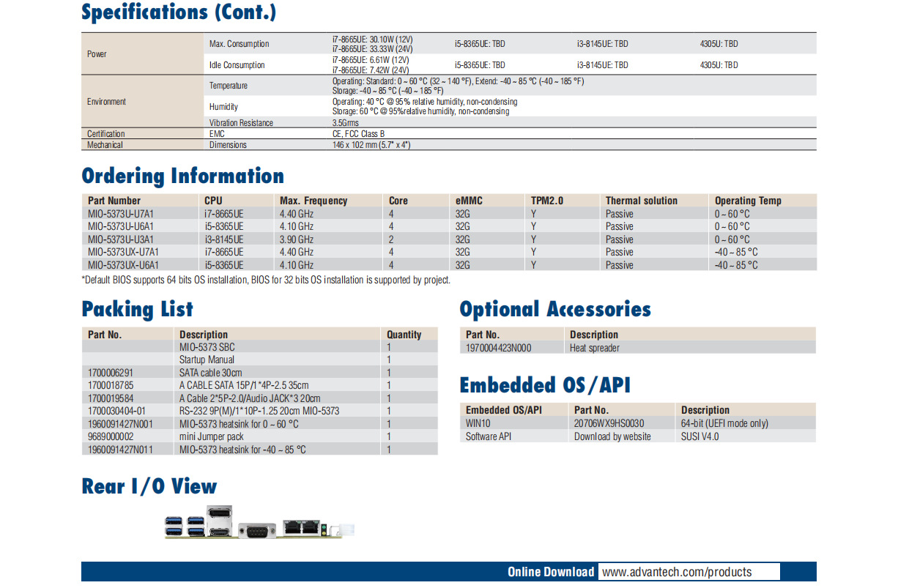Image resolution: width=898 pixels, height=588 pixels.
Task: Click the "SUSI V4.0" description
Action: point(700,436)
